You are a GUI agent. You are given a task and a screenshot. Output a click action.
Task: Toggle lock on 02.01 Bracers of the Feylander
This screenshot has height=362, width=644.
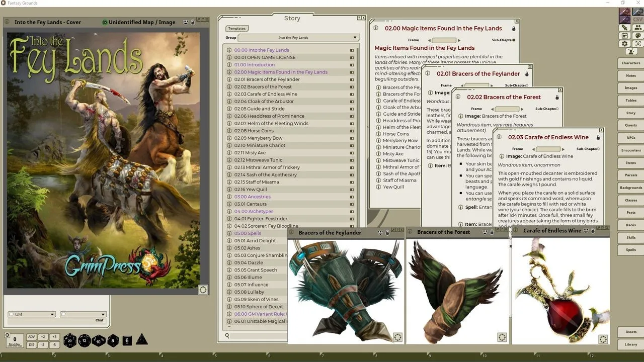[x=526, y=74]
